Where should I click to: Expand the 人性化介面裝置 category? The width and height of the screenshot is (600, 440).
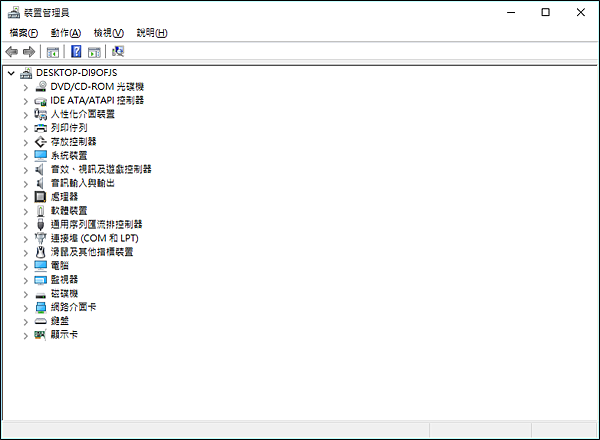(26, 115)
